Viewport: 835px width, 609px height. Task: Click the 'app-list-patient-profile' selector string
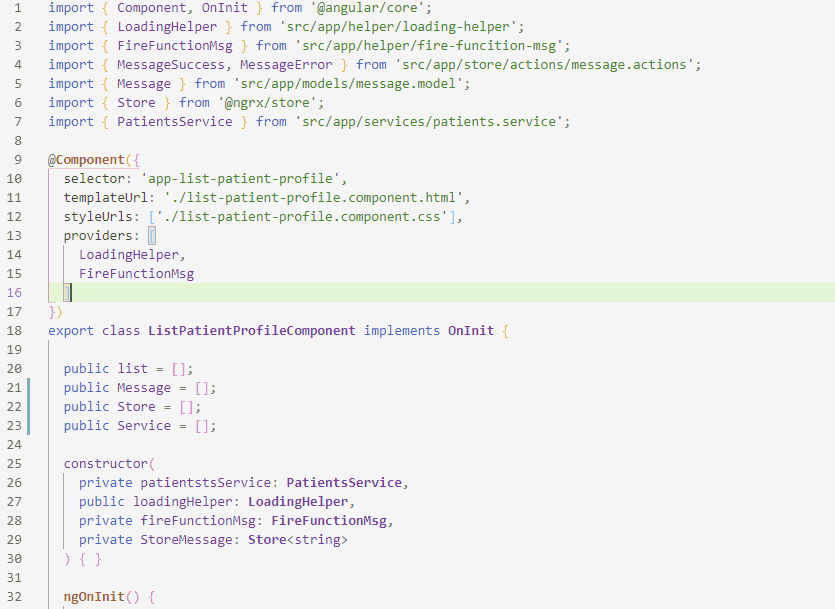point(240,179)
